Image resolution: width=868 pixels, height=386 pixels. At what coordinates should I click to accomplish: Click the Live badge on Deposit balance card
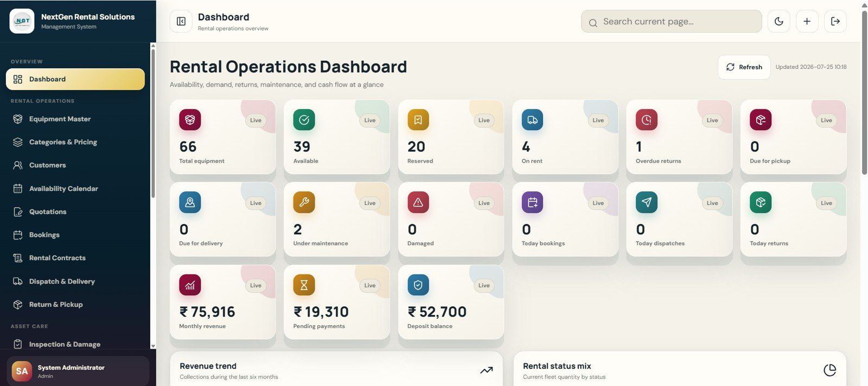(x=484, y=285)
